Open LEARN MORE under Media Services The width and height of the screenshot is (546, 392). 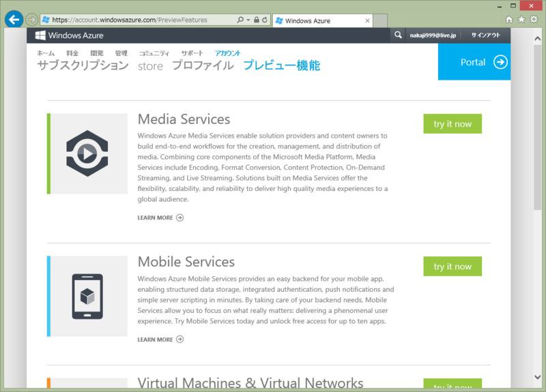[160, 217]
